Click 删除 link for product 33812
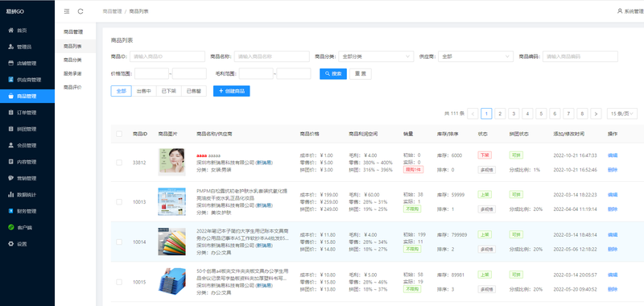The width and height of the screenshot is (644, 306). tap(613, 170)
